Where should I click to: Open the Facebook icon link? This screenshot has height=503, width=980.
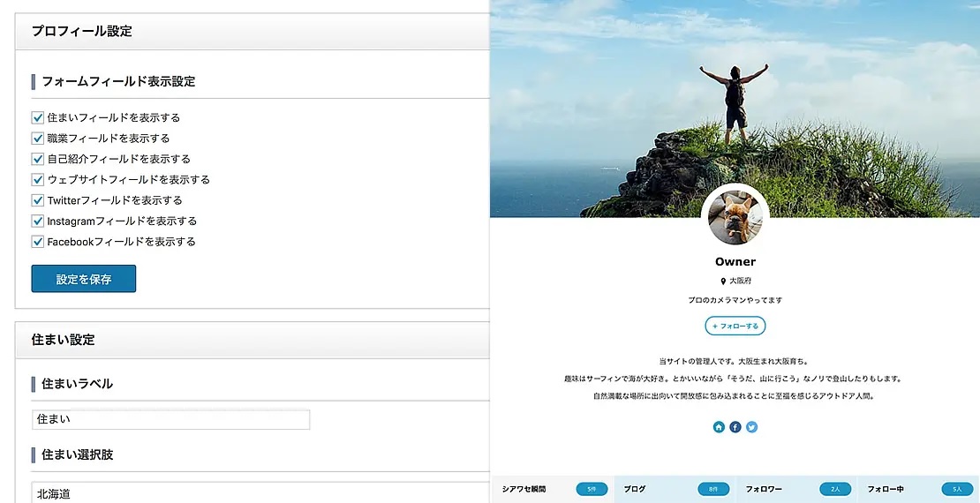[735, 427]
